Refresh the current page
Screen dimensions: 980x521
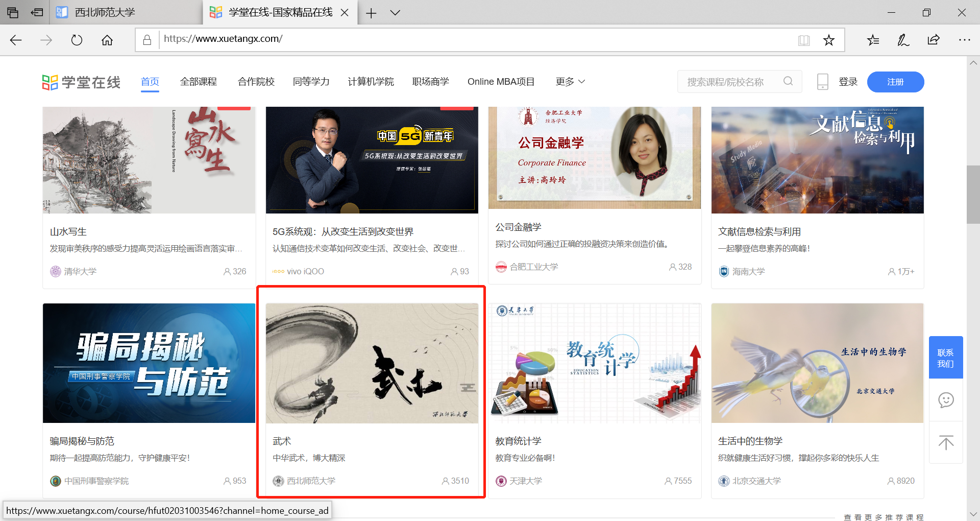pos(77,40)
